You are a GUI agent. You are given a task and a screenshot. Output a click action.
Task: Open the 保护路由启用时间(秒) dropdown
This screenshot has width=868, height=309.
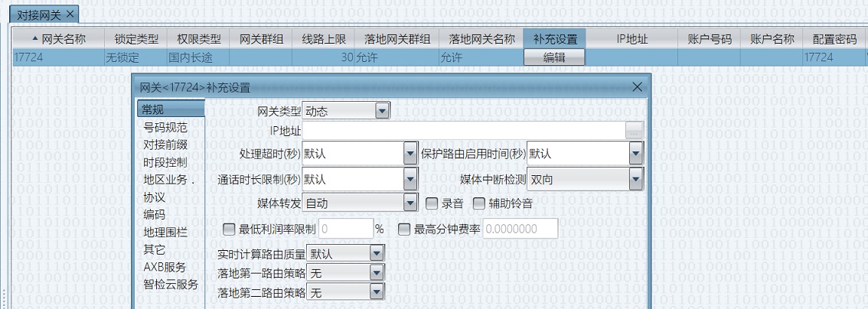pos(636,154)
